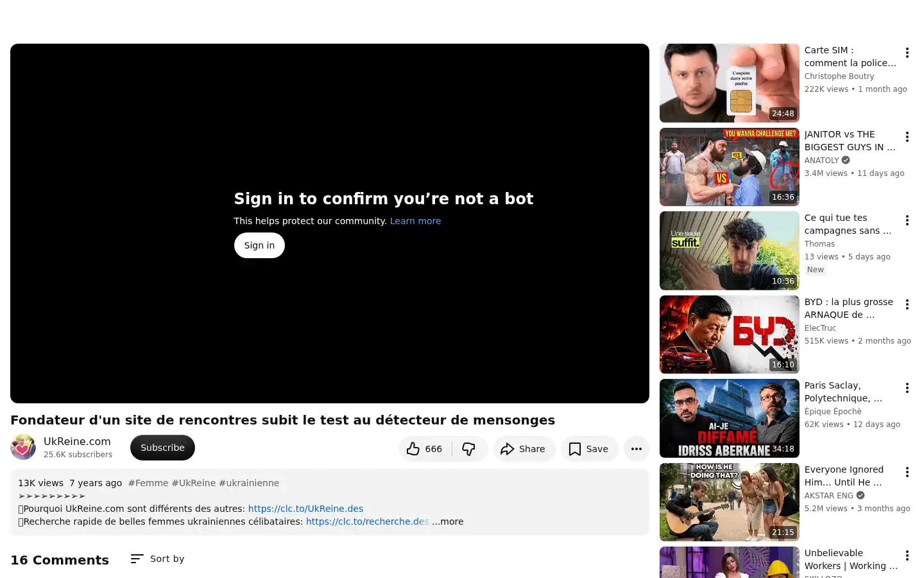Open the clc.to/recherche.des link
This screenshot has width=924, height=578.
(x=367, y=521)
